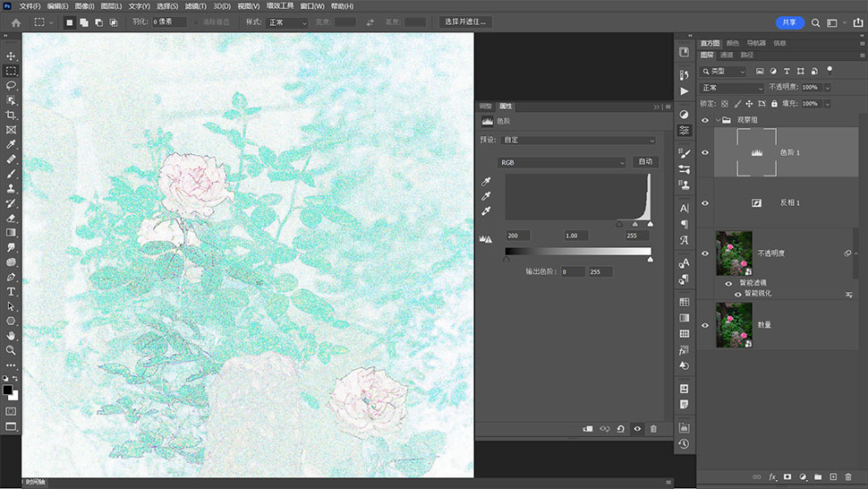
Task: Open the 填充 fill dropdown arrow
Action: (x=827, y=104)
